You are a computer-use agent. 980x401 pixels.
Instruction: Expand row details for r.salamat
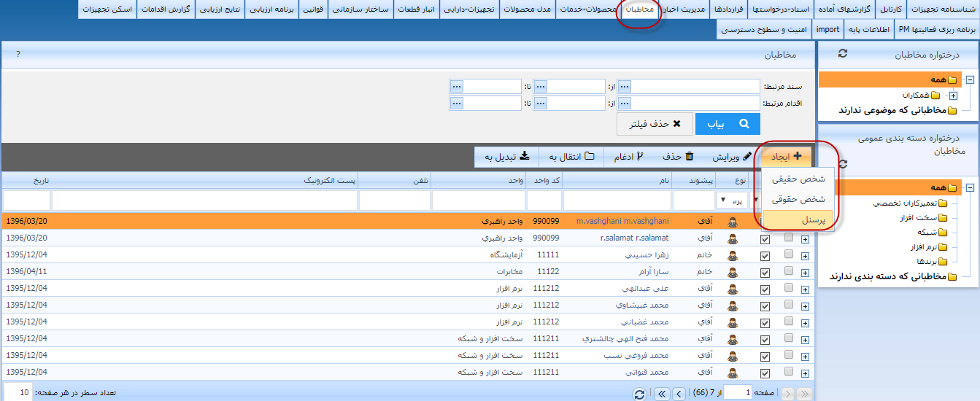coord(806,238)
